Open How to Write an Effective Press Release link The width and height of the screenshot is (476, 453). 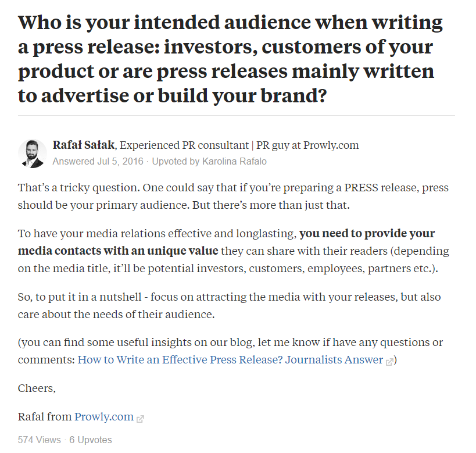point(230,360)
